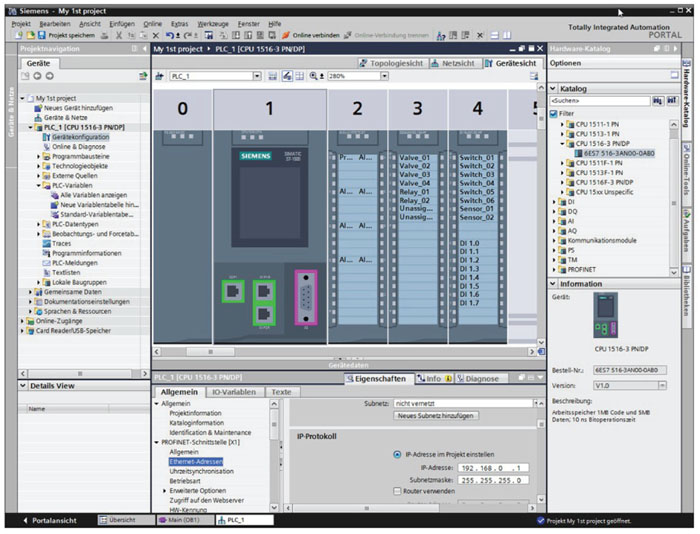Image resolution: width=700 pixels, height=534 pixels.
Task: Click the zoom magnifier icon in device view
Action: point(312,76)
